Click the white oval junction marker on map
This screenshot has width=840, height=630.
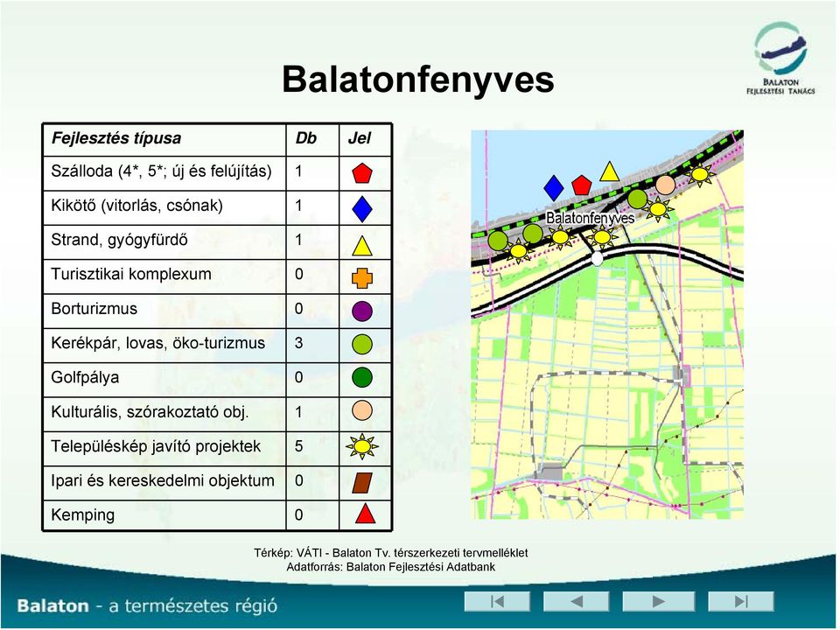point(597,259)
